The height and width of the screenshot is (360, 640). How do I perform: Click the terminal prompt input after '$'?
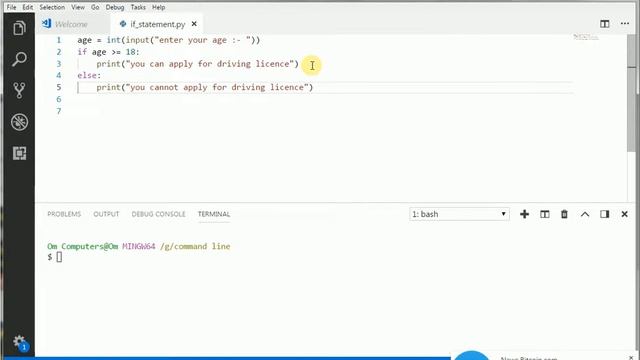[59, 257]
